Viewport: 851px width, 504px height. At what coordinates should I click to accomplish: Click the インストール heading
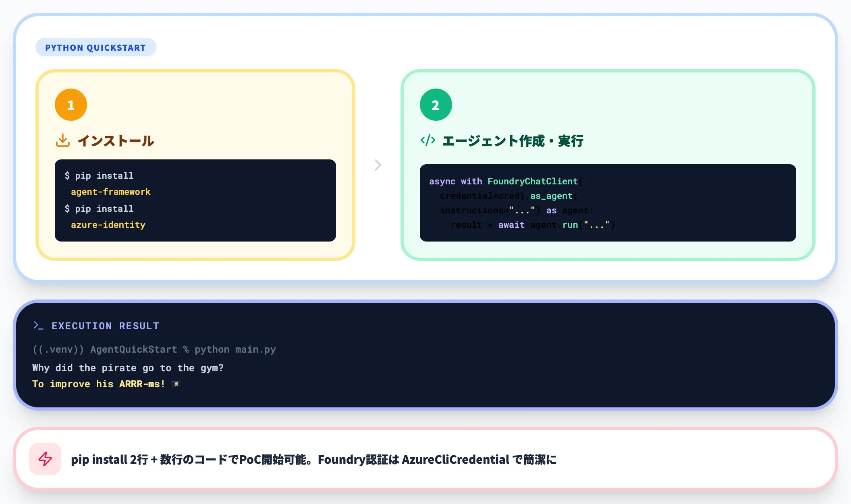point(116,141)
